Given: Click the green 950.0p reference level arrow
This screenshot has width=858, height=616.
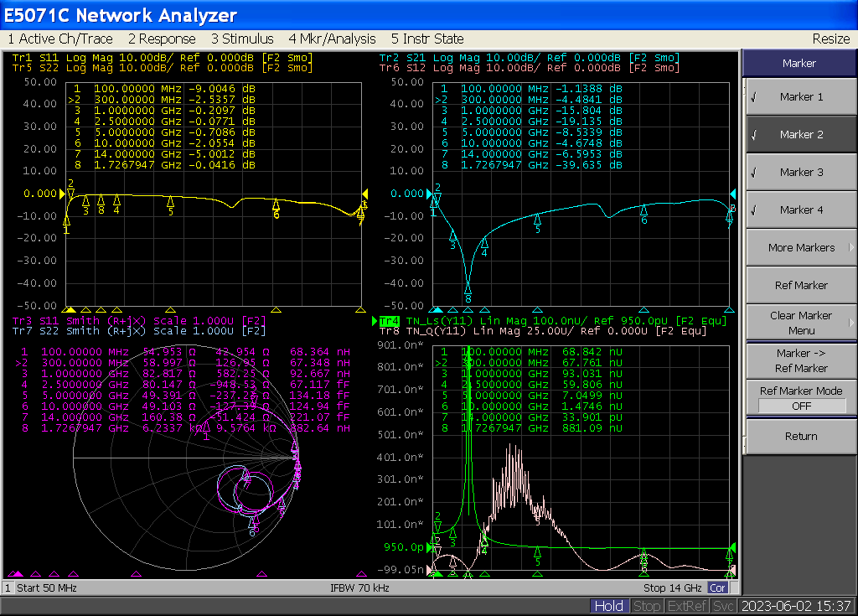Looking at the screenshot, I should pyautogui.click(x=429, y=547).
